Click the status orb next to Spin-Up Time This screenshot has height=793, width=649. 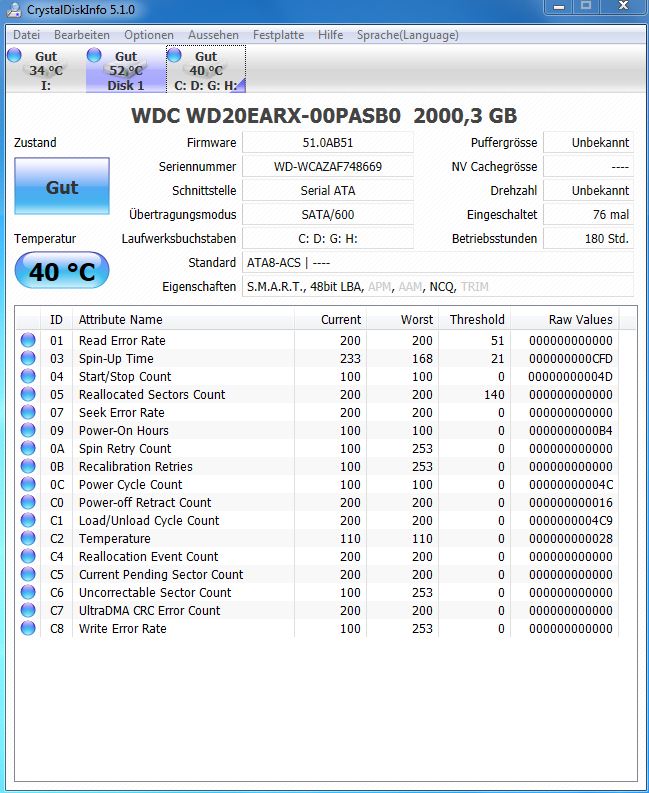pos(28,359)
